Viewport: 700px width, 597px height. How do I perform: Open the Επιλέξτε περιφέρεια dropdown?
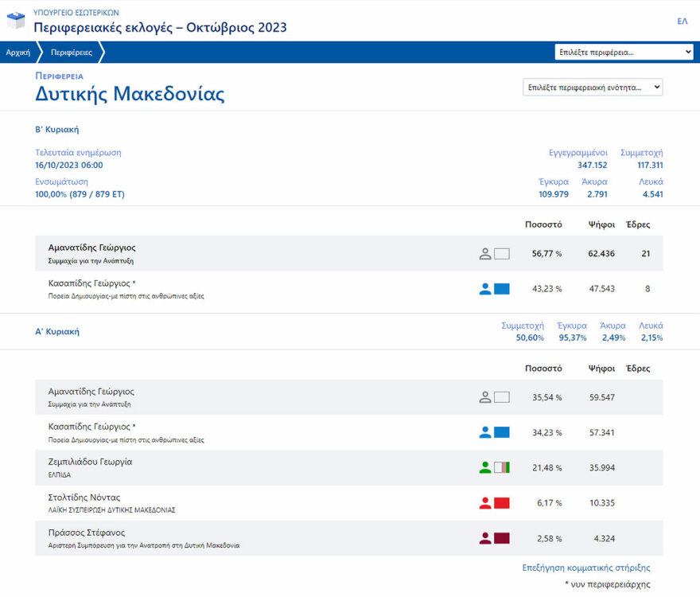tap(624, 53)
